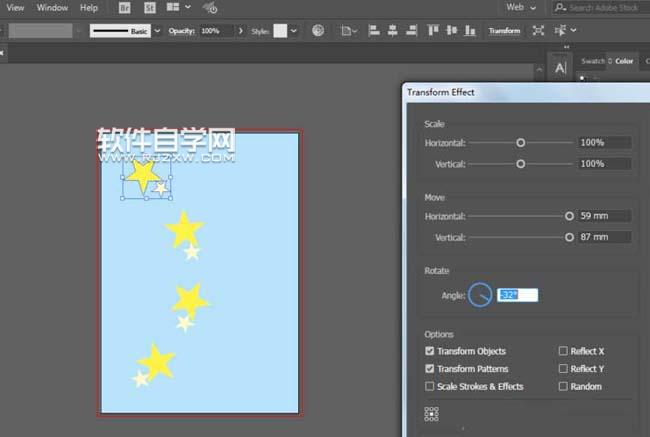Click the Transform button in control bar
The width and height of the screenshot is (650, 437).
504,31
